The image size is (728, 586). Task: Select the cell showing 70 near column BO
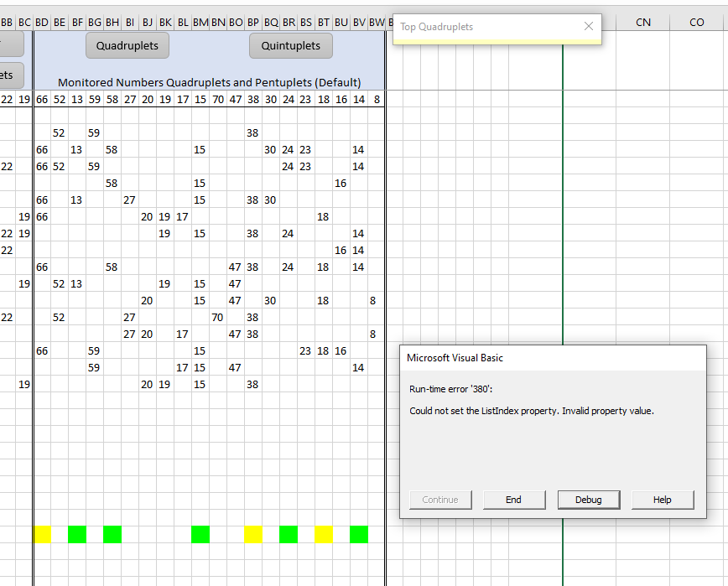[x=217, y=317]
